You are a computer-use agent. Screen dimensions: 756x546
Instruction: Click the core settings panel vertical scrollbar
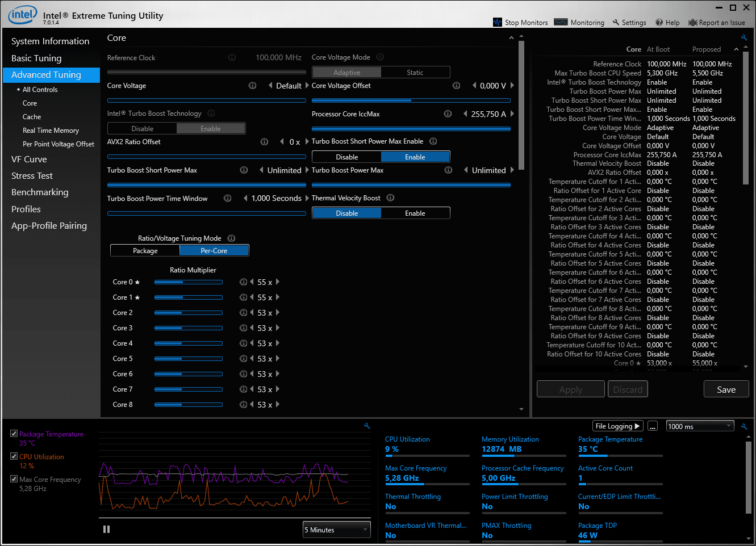tap(521, 105)
